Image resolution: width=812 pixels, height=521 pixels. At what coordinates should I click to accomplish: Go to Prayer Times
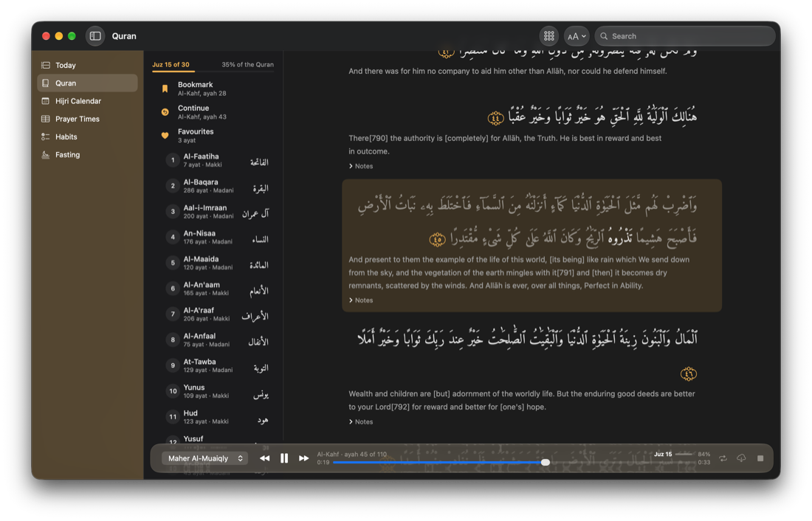[87, 119]
